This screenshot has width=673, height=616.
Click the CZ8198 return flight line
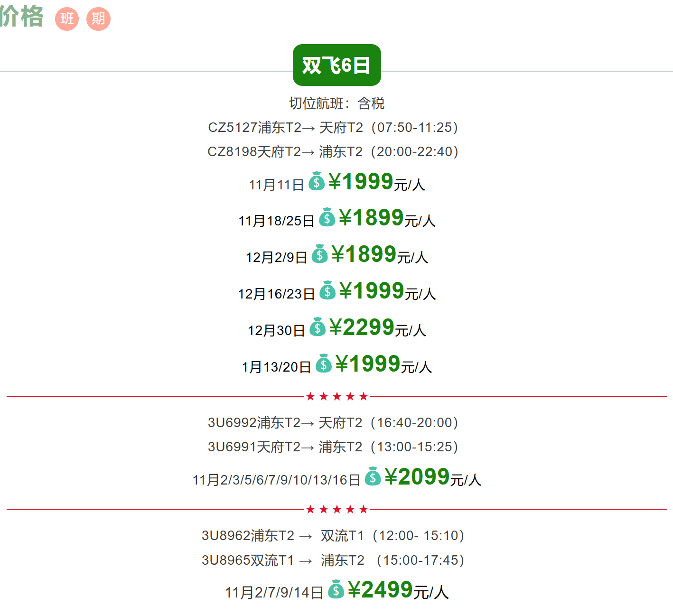(333, 152)
